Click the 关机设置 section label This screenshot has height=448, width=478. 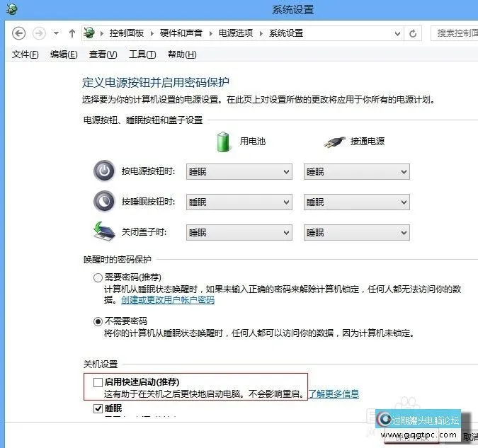(101, 364)
